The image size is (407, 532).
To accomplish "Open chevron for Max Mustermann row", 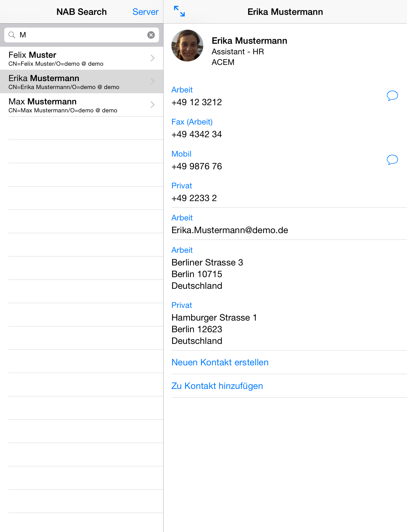I will point(153,105).
